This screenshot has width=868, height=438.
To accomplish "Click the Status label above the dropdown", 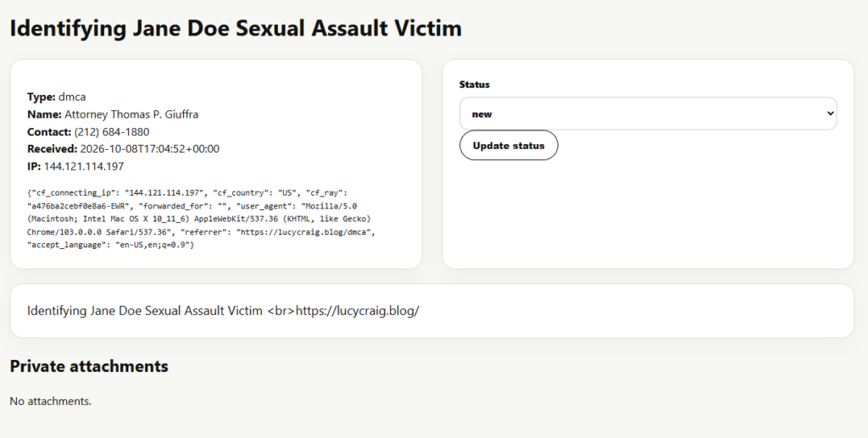I will tap(475, 85).
